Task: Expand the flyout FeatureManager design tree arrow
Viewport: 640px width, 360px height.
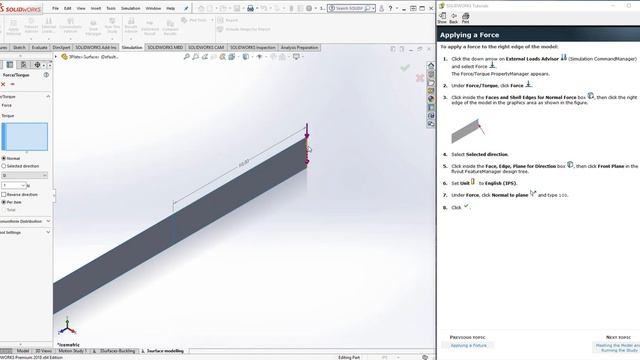Action: click(x=56, y=57)
